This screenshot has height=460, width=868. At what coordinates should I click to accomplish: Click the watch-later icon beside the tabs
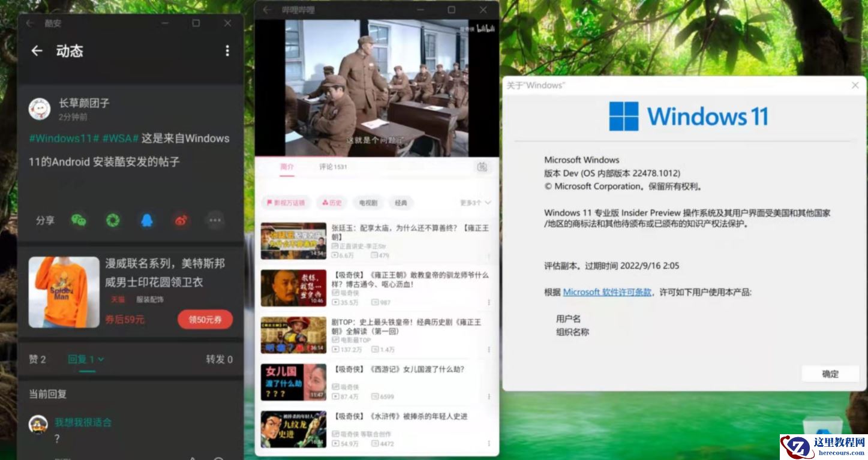(x=482, y=168)
